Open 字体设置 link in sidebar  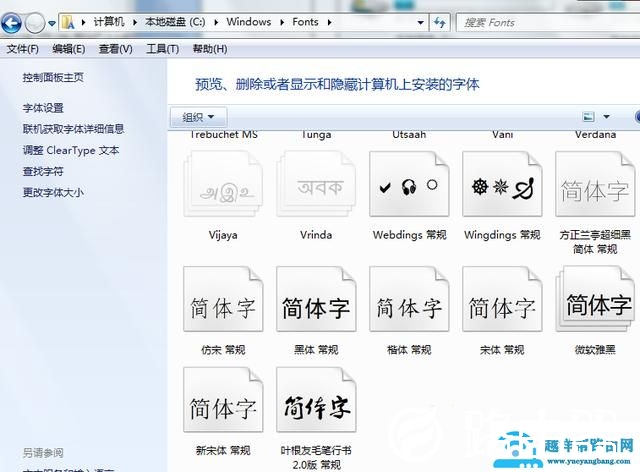point(43,108)
